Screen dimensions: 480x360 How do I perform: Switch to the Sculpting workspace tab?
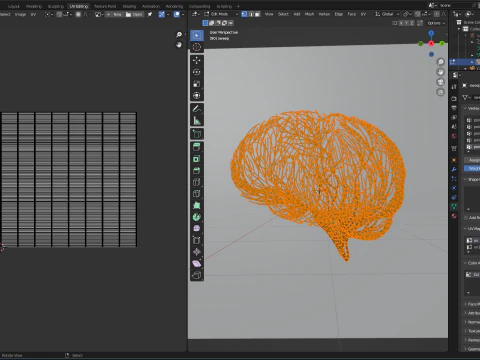[56, 6]
